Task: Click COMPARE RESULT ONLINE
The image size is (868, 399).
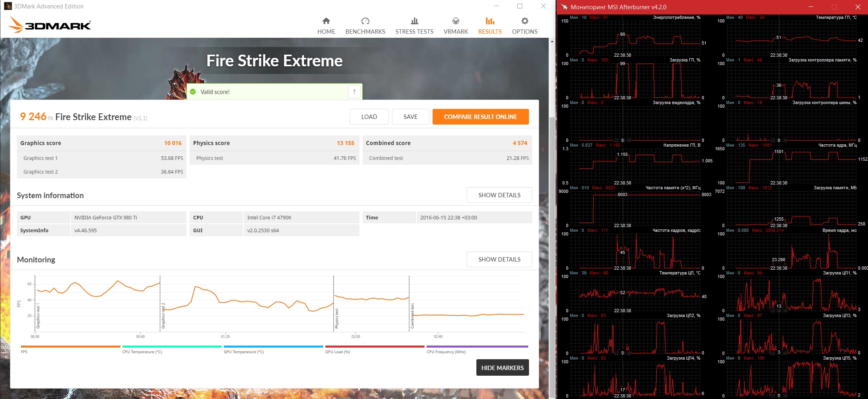Action: tap(480, 117)
